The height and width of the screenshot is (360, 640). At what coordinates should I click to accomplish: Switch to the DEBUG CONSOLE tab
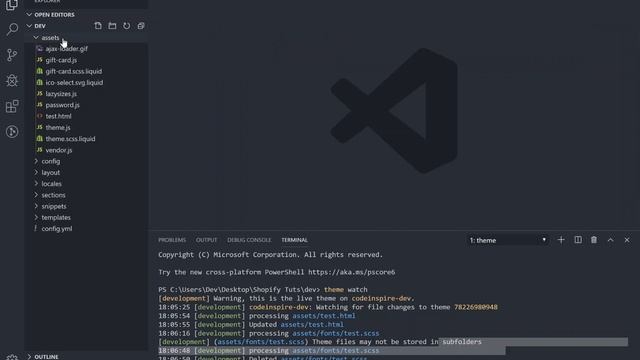pos(249,240)
